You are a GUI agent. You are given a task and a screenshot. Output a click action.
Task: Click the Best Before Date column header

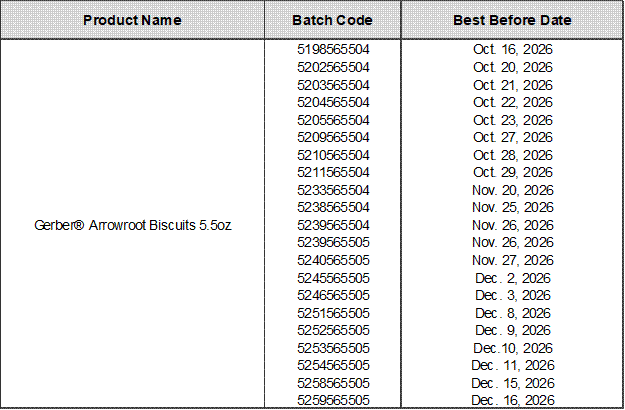click(x=513, y=20)
